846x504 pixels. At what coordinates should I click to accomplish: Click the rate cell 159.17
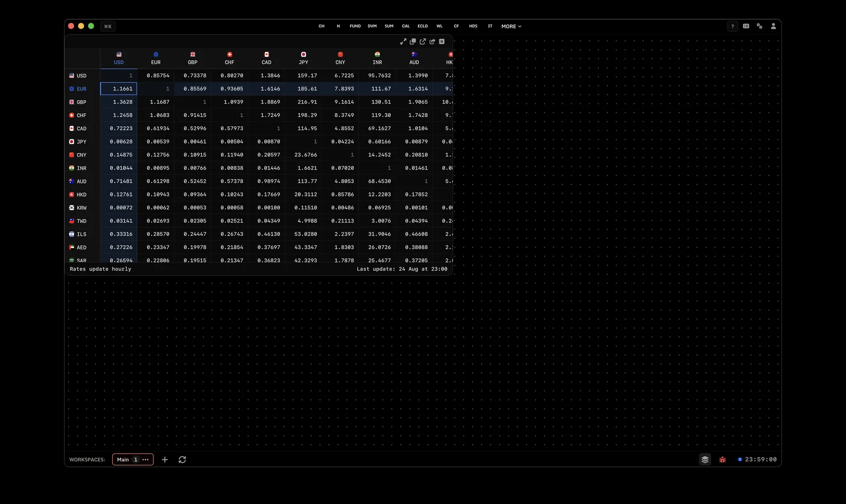(304, 76)
